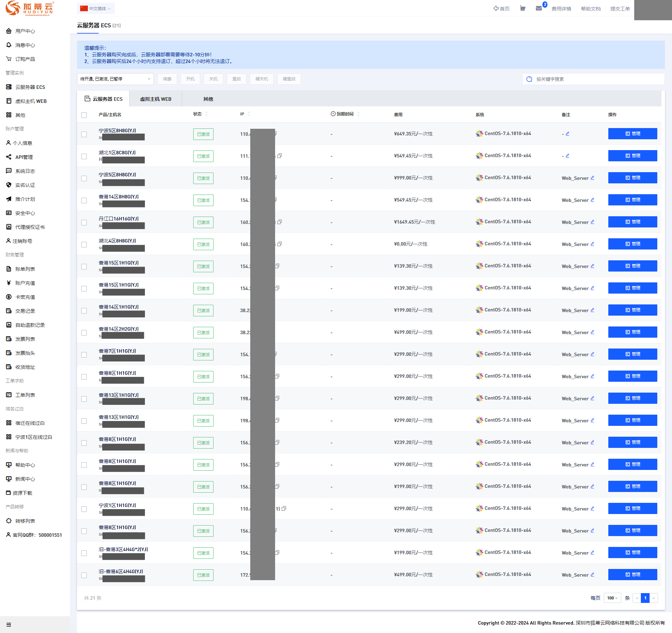This screenshot has width=672, height=633.
Task: Sort by the 状态 column arrows
Action: [x=206, y=114]
